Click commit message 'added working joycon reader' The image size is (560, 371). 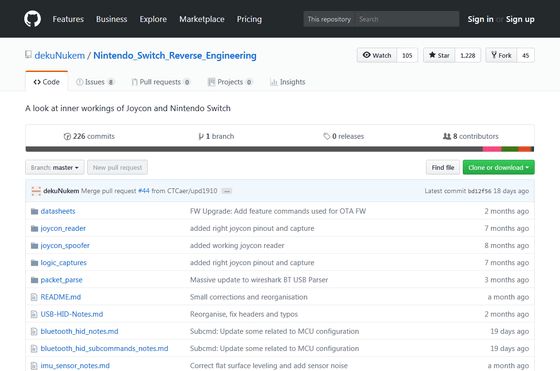click(x=237, y=246)
